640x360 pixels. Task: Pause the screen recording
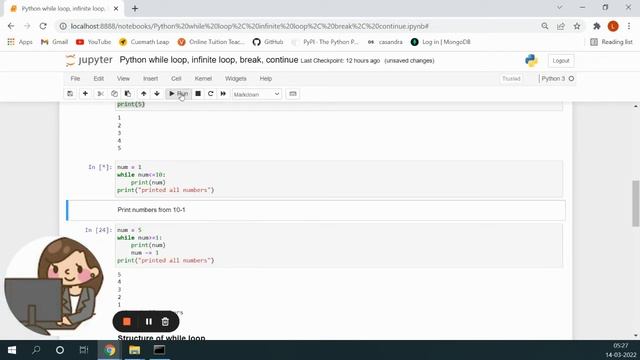click(149, 322)
